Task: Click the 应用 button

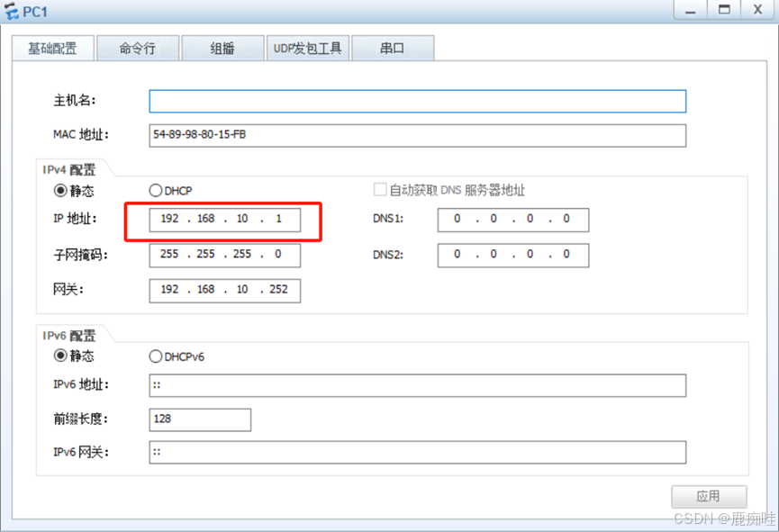Action: pyautogui.click(x=709, y=496)
